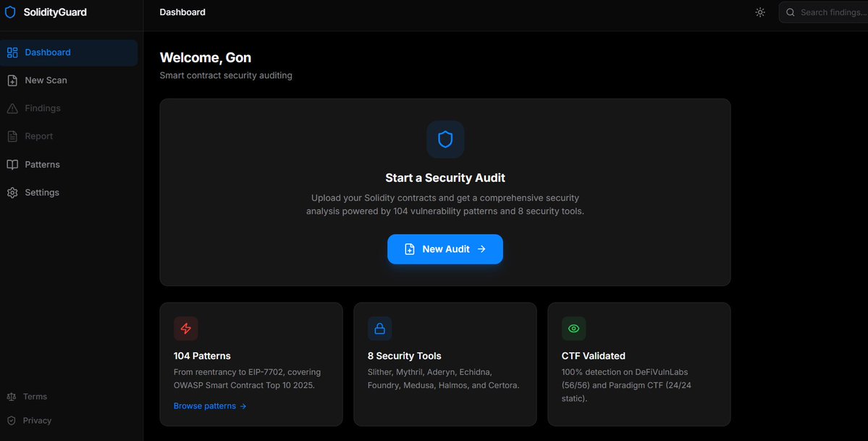This screenshot has height=441, width=868.
Task: Open the Terms link at sidebar bottom
Action: 35,397
